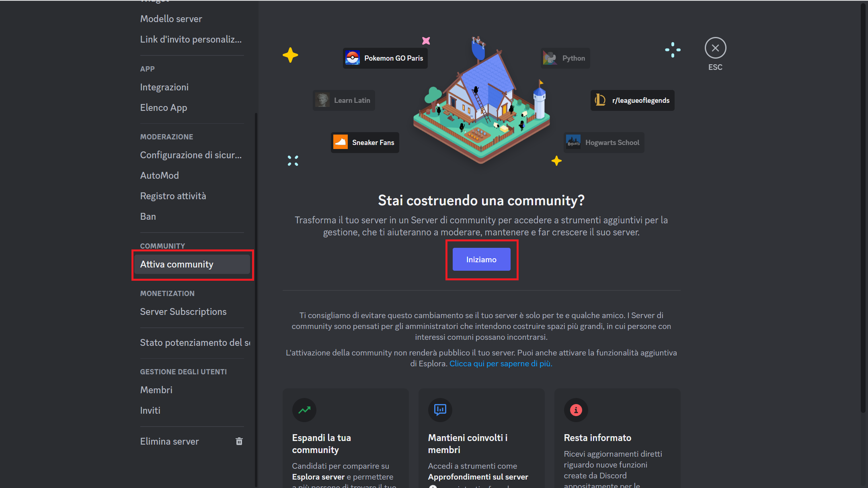
Task: Click the speech bubble icon above Mantieni coinvolti
Action: 440,410
